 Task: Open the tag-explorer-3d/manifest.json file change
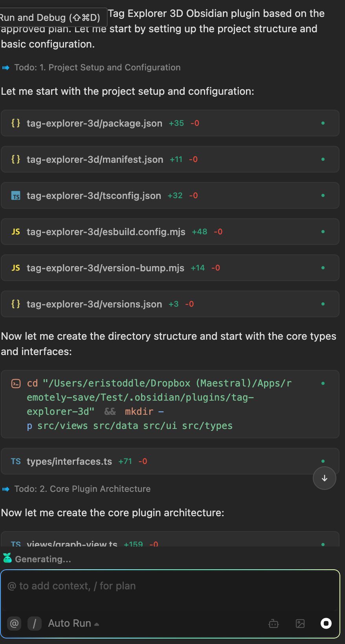[95, 160]
